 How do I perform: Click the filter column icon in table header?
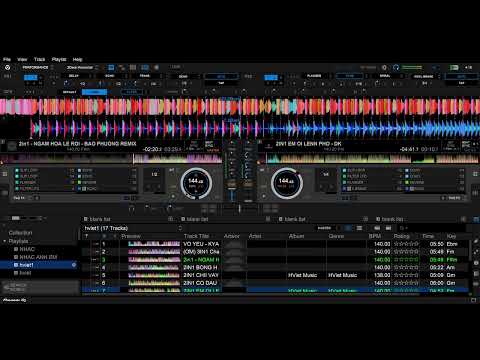[x=87, y=236]
